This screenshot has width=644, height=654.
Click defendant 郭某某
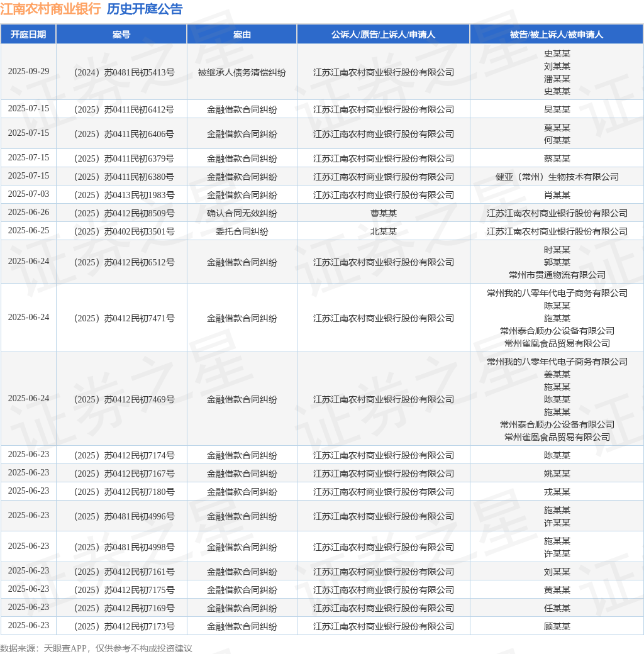(557, 263)
